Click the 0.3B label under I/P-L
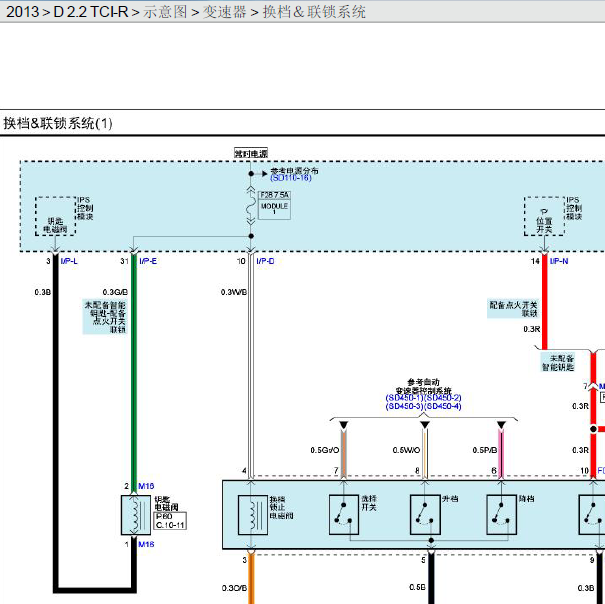The width and height of the screenshot is (605, 604). 42,292
